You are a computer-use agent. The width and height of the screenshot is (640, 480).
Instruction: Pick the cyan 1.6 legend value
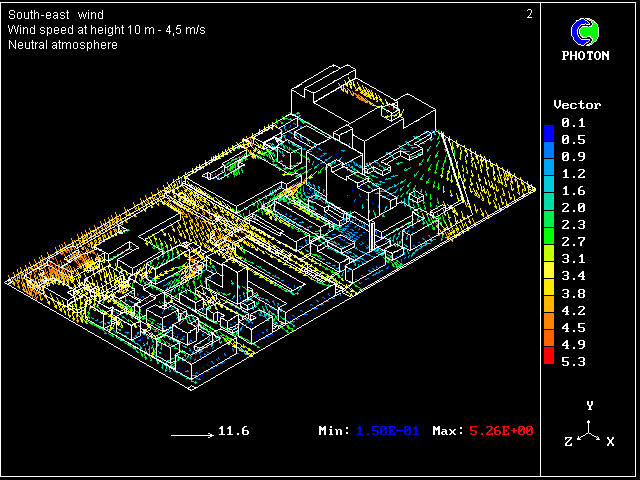(x=574, y=190)
